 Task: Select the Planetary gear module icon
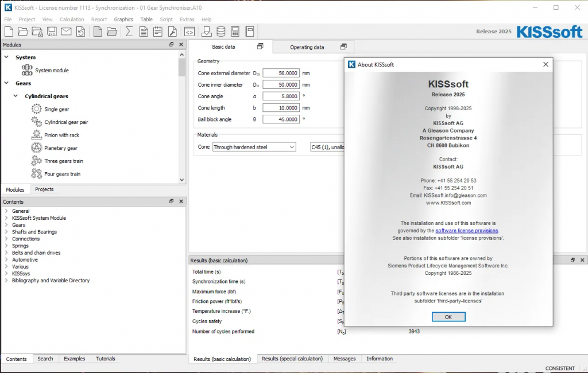click(36, 147)
